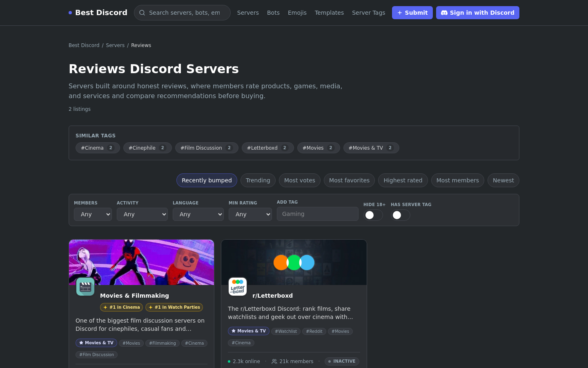Viewport: 588px width, 368px height.
Task: Select the Highest rated sort tab
Action: (x=403, y=180)
